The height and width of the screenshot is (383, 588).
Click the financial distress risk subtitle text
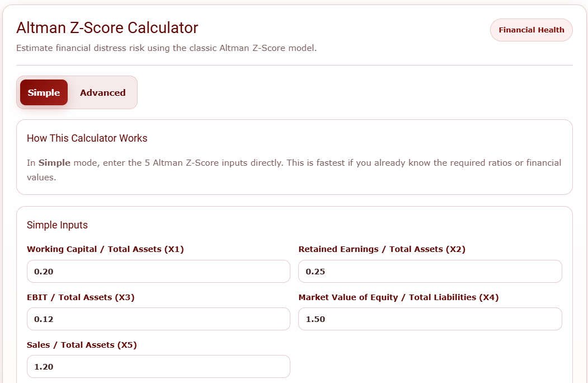click(166, 48)
